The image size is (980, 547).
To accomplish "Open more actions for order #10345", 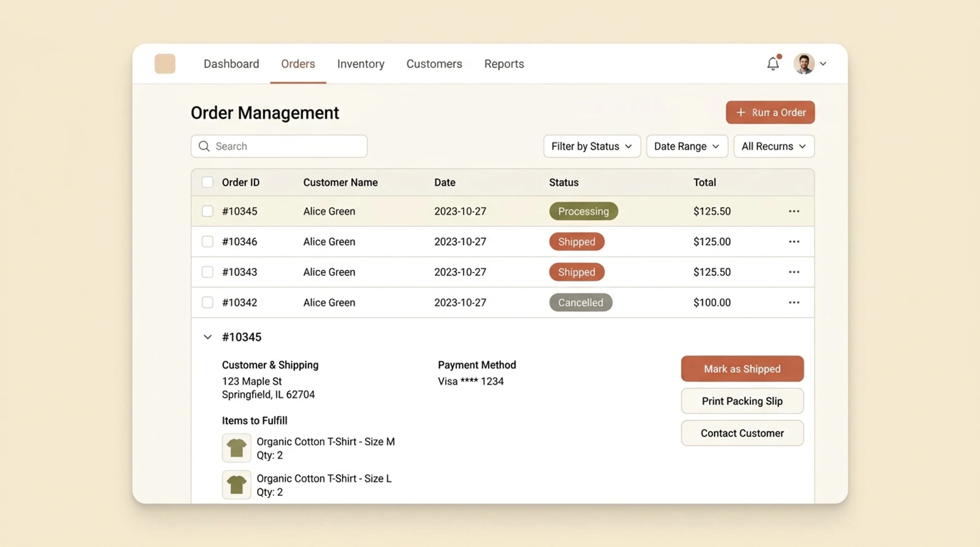I will coord(794,211).
